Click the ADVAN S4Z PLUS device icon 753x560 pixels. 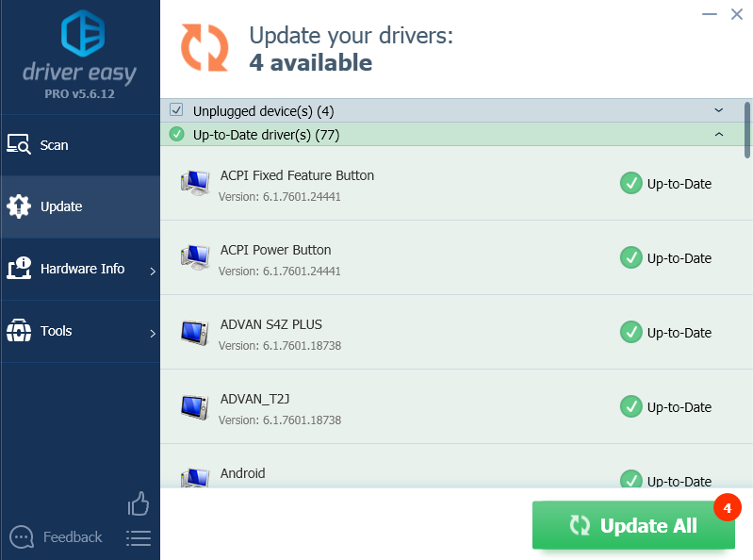click(x=195, y=333)
